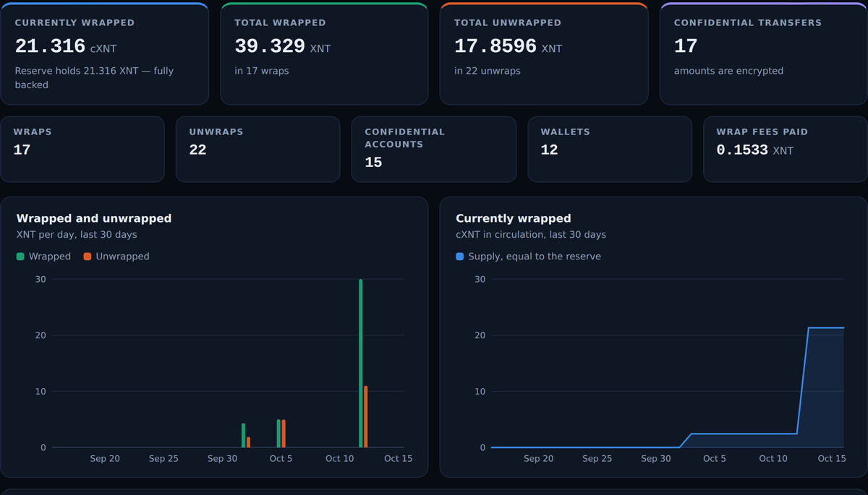
Task: Click 'cXNT in circulation, last 30 days' subtitle
Action: 531,235
